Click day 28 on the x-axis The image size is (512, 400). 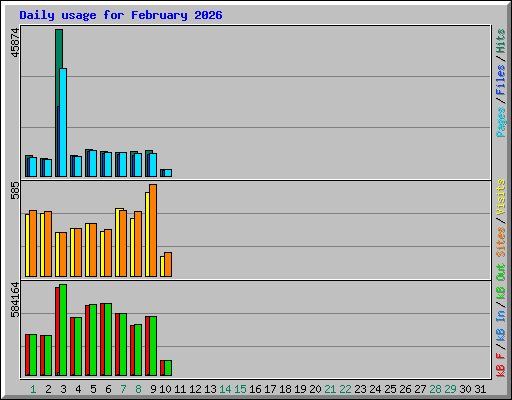coord(435,389)
